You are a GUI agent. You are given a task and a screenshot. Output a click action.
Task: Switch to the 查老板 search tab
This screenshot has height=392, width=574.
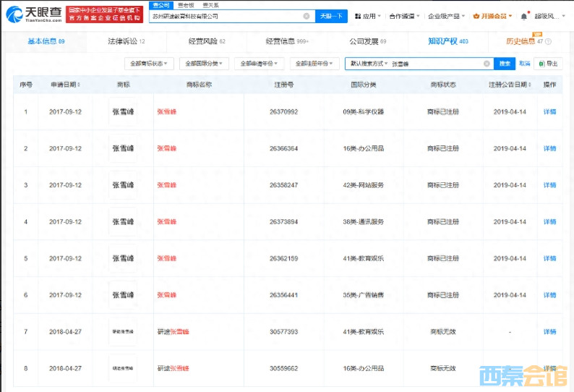tap(186, 5)
